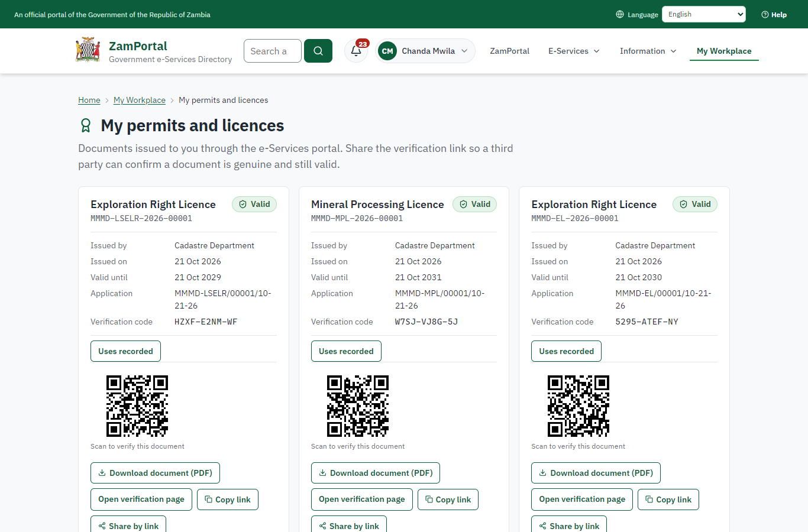Open verification page for MMMD-EL-2026-00001
The width and height of the screenshot is (808, 532).
click(582, 499)
